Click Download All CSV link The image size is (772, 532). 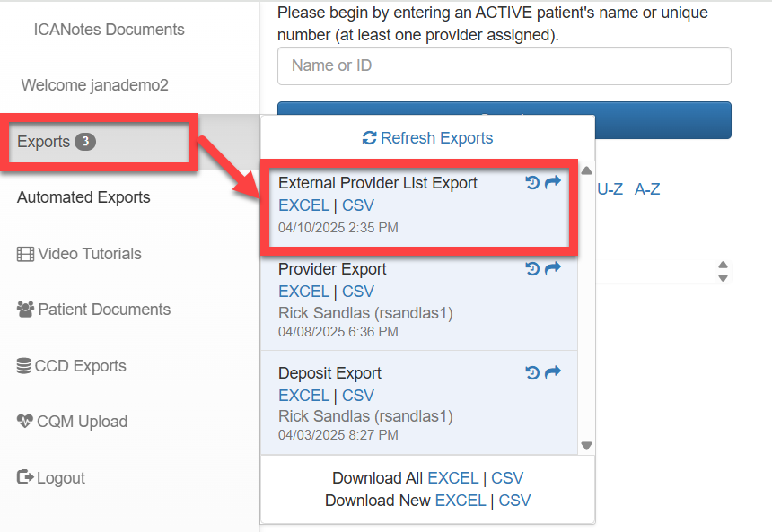(x=507, y=478)
